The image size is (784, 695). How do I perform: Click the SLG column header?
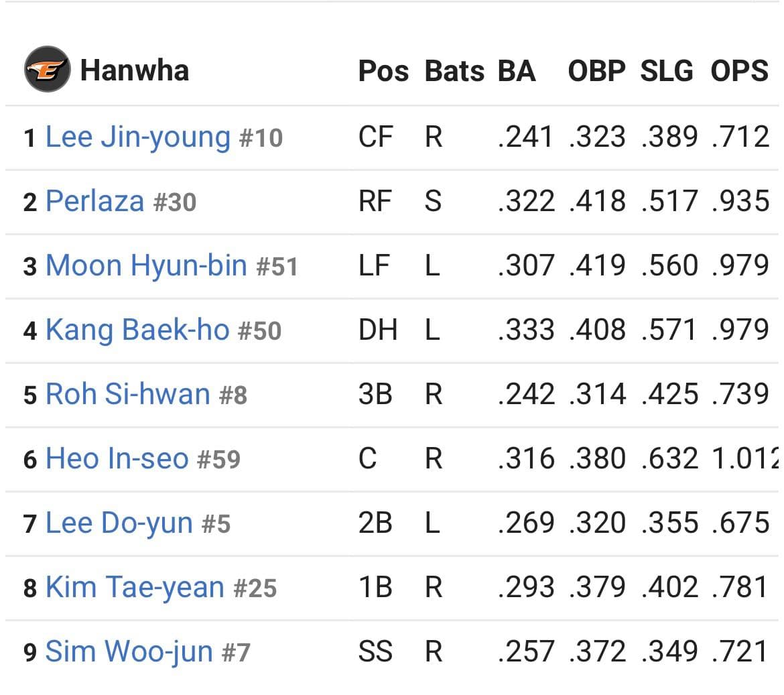[x=667, y=71]
